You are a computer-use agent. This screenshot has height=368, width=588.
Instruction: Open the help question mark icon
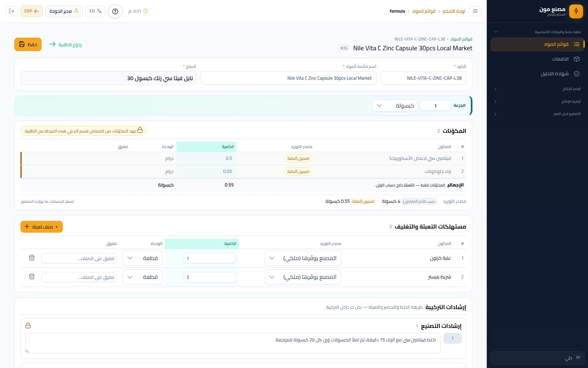115,11
